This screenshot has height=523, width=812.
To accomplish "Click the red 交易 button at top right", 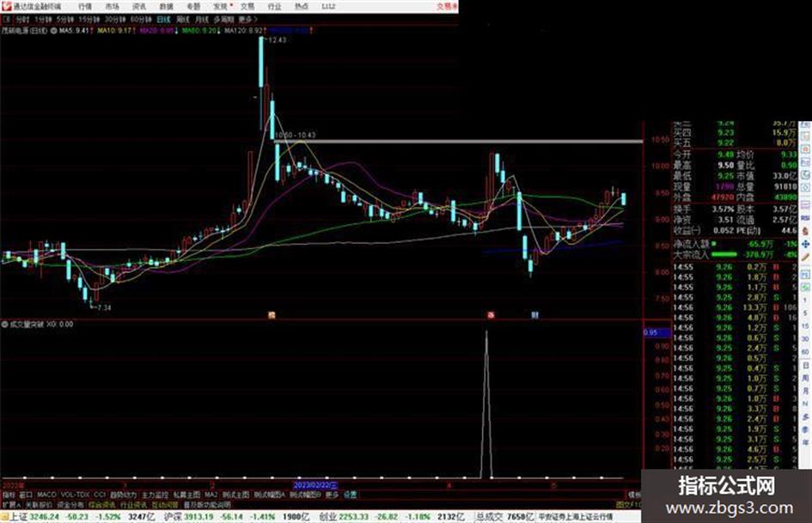I will point(446,7).
